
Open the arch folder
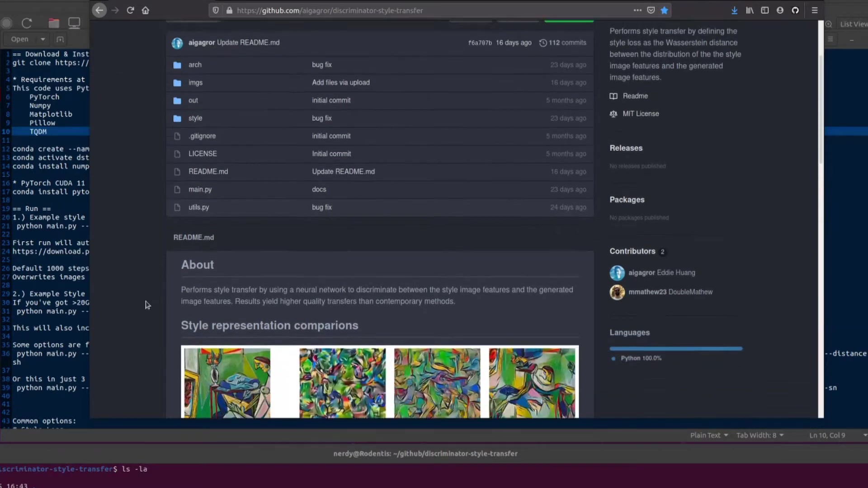195,65
